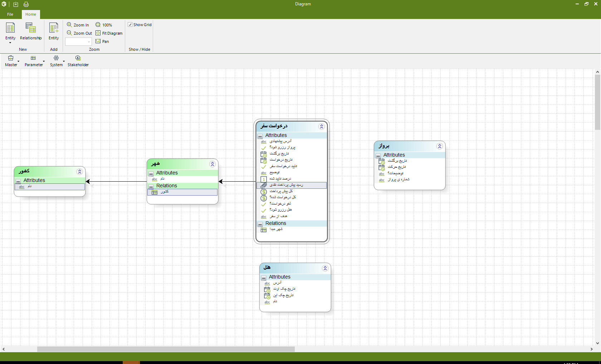Select attribute لغو درخواست؟
The image size is (601, 364).
pos(280,204)
